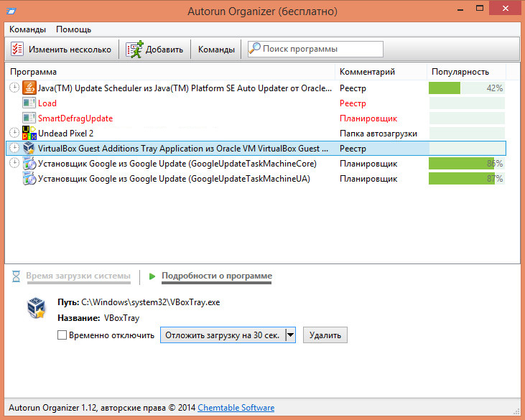525x420 pixels.
Task: Switch to the Время загрузки системы tab
Action: pos(78,276)
